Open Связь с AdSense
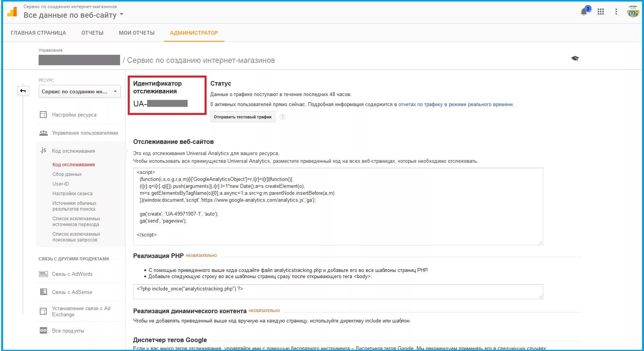The height and width of the screenshot is (351, 644). click(72, 292)
